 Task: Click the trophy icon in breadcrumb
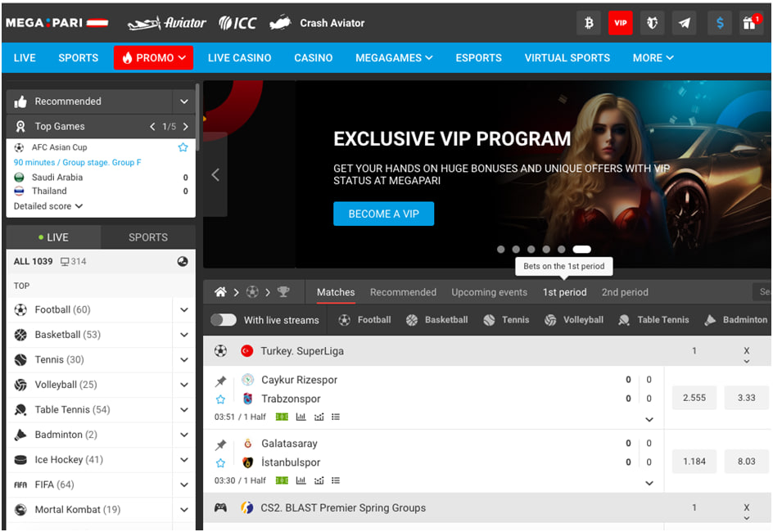[x=283, y=292]
